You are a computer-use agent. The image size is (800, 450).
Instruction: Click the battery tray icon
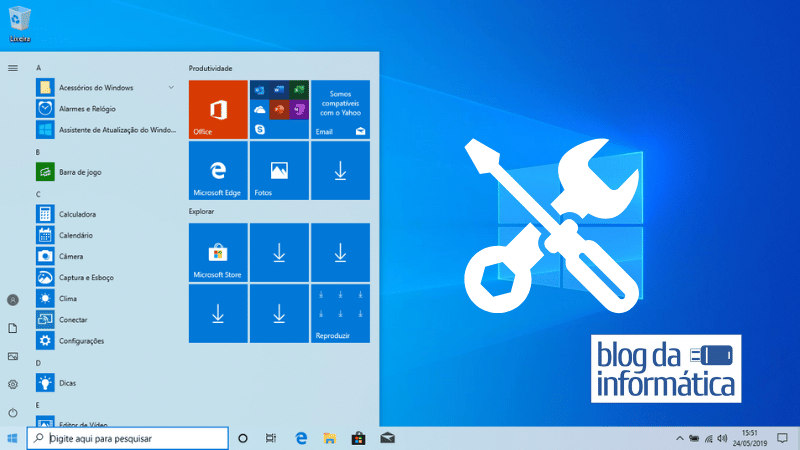[x=694, y=438]
